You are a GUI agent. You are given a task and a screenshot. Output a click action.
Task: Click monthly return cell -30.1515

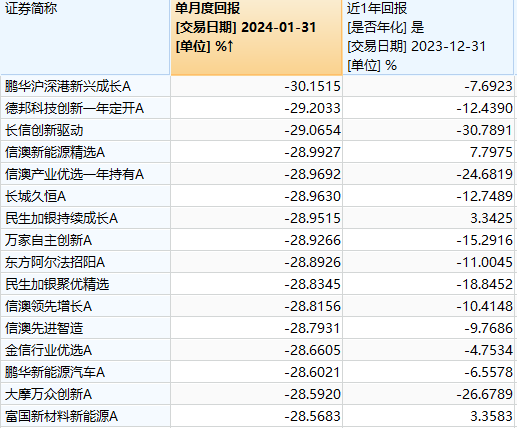click(x=312, y=87)
